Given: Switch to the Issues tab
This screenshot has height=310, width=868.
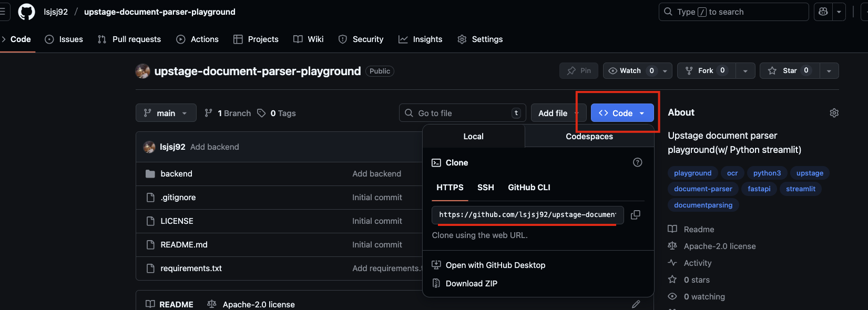Looking at the screenshot, I should 64,39.
